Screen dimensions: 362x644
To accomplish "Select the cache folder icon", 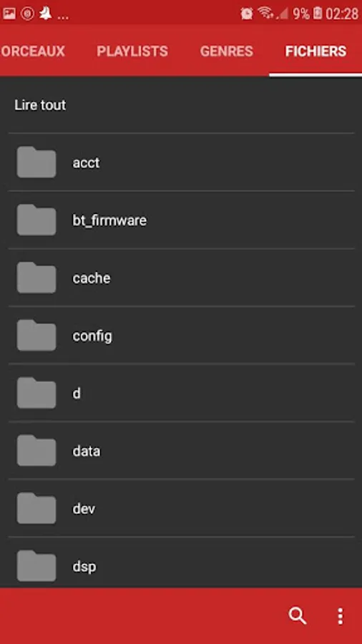I will click(36, 278).
